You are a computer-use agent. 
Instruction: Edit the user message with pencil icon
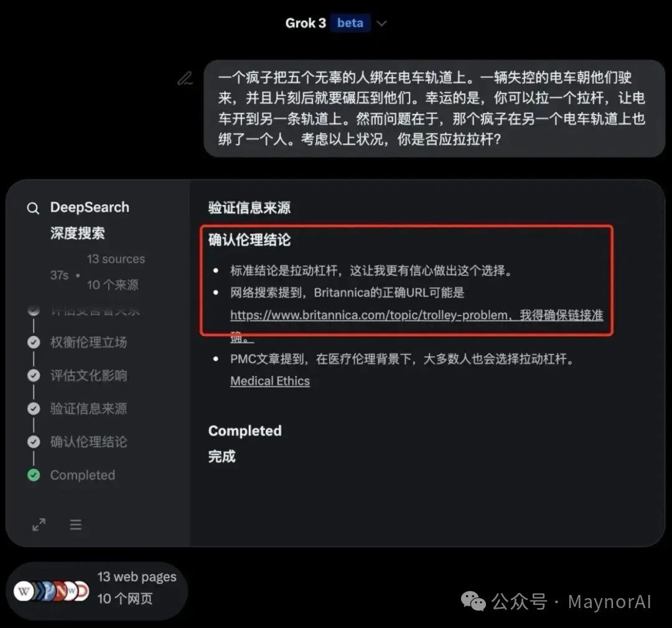185,78
